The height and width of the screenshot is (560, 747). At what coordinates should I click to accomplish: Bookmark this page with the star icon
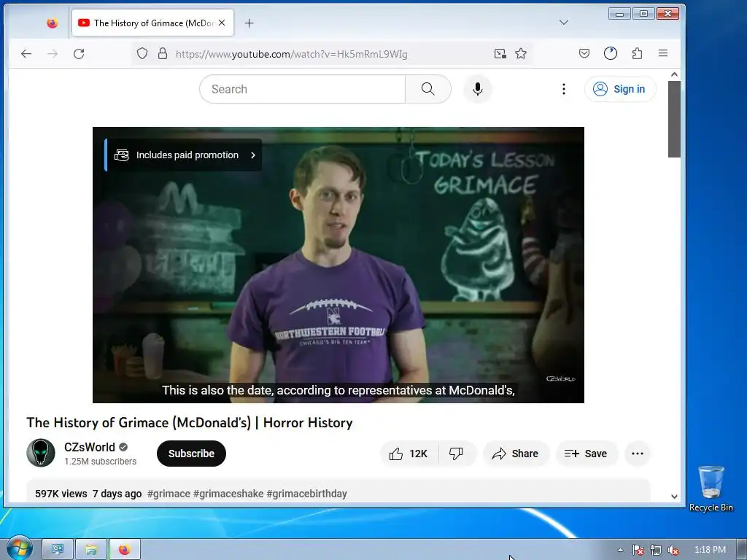(x=521, y=53)
